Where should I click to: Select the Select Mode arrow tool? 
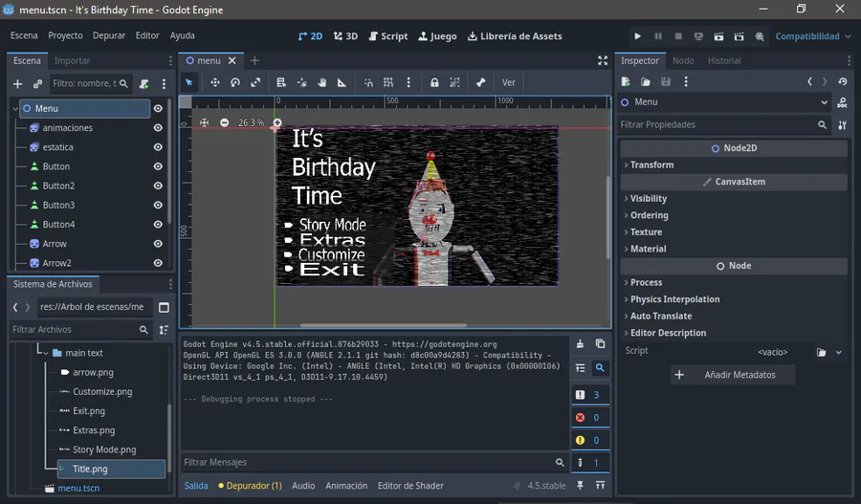[188, 82]
